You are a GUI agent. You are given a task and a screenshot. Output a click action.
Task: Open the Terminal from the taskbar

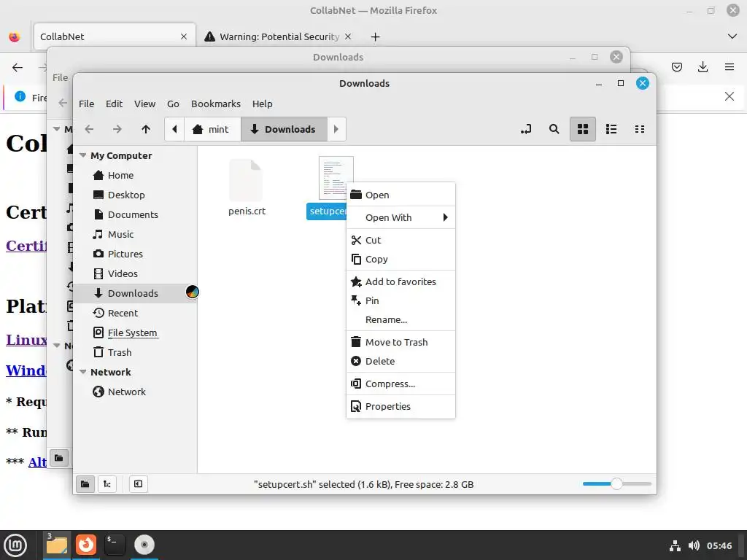115,545
